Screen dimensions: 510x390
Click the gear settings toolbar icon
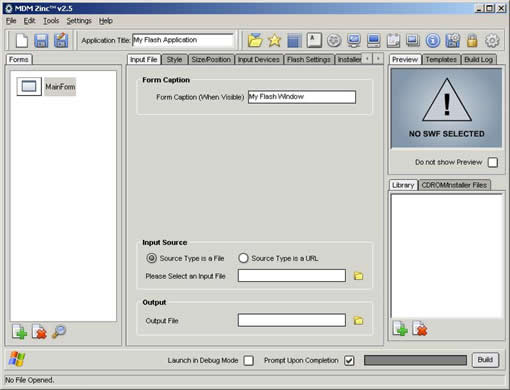click(x=492, y=41)
